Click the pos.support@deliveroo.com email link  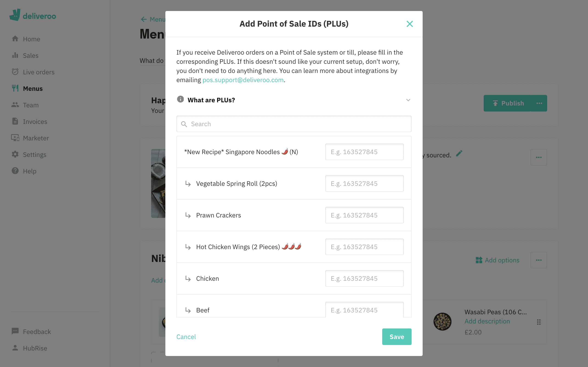(x=243, y=80)
